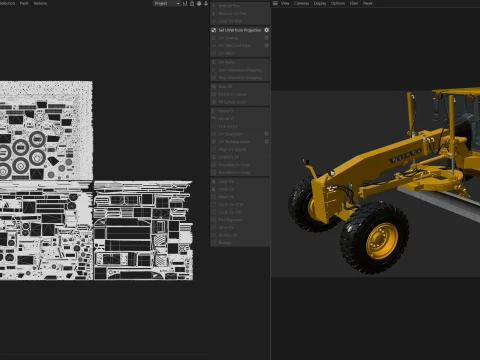Image resolution: width=480 pixels, height=360 pixels.
Task: Click Set UVW from Projection command
Action: [x=240, y=30]
